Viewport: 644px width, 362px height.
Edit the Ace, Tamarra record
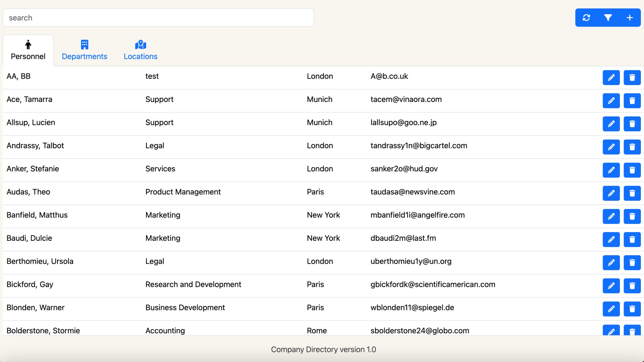pyautogui.click(x=611, y=101)
